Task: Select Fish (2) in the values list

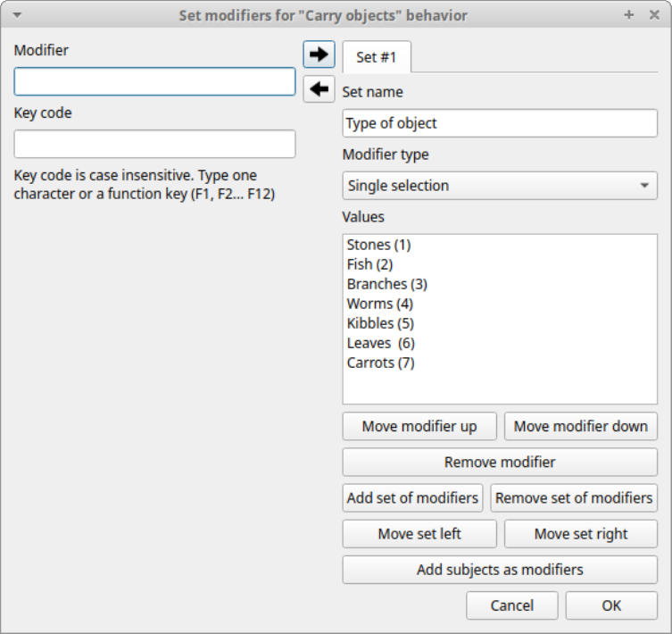Action: (x=369, y=264)
